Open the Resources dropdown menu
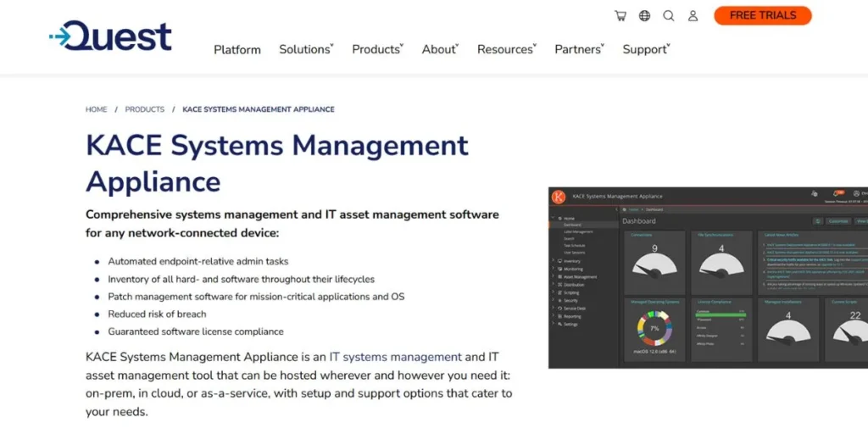 pos(507,49)
